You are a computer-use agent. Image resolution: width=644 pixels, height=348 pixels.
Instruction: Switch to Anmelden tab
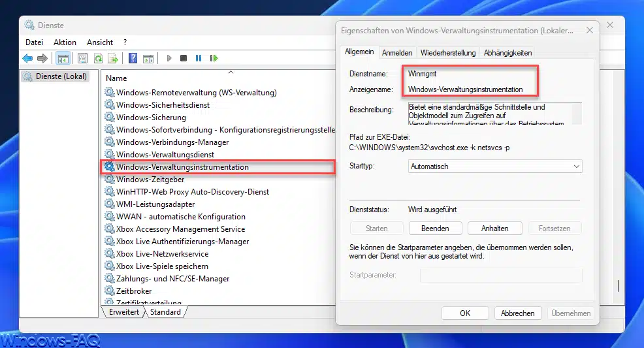(x=396, y=53)
